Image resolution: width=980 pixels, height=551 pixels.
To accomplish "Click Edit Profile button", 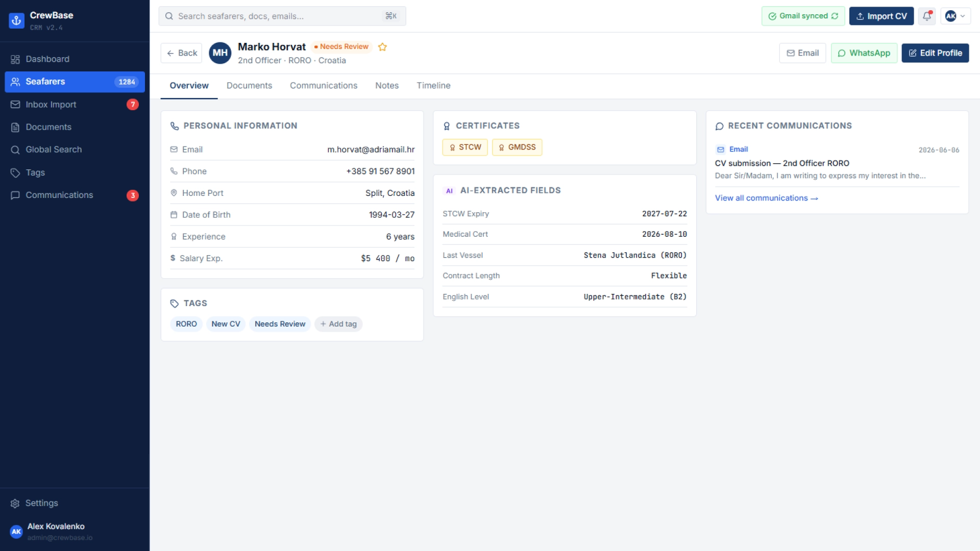I will [x=935, y=53].
